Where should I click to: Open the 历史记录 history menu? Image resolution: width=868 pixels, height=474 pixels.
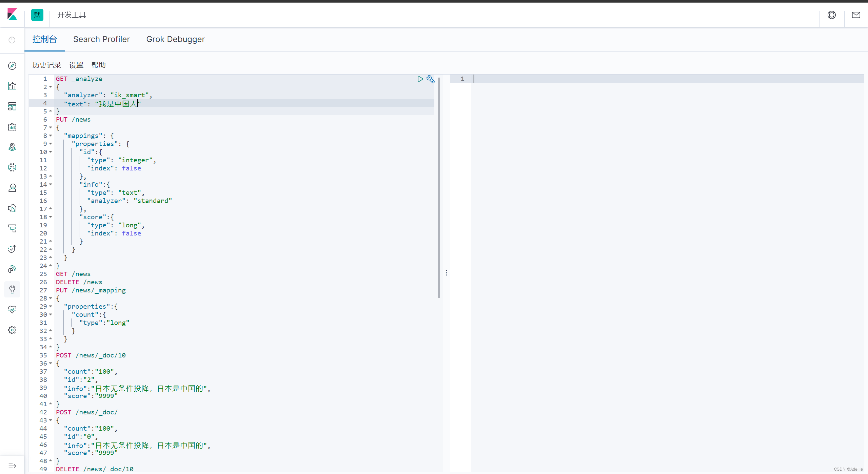(x=46, y=65)
